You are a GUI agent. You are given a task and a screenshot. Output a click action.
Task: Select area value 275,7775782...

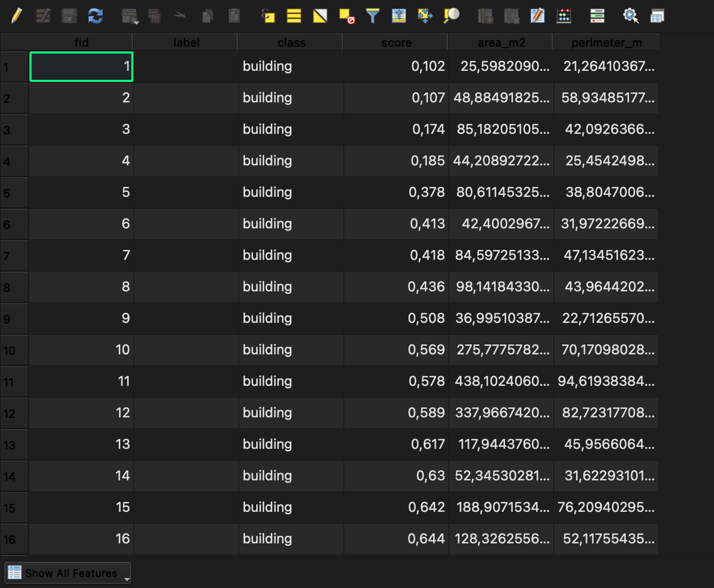500,350
